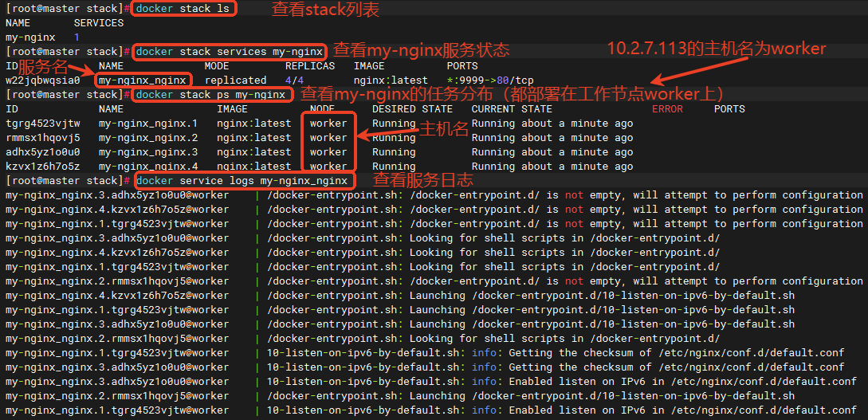Click the "4/4" replicas value

[x=294, y=80]
